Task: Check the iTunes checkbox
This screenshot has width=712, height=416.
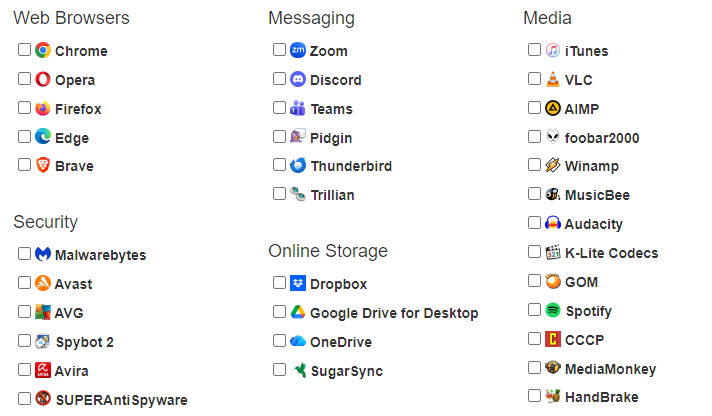Action: click(x=534, y=50)
